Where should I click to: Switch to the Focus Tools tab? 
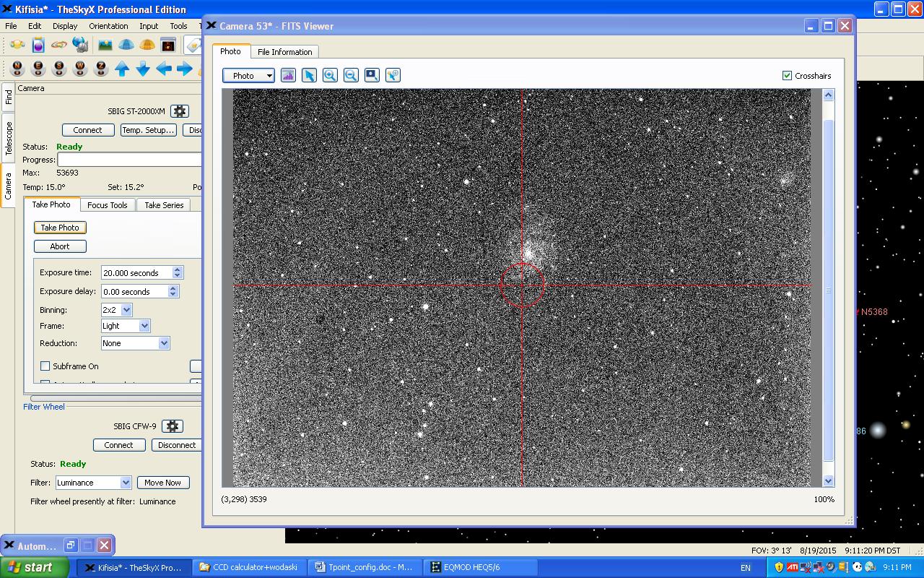click(108, 205)
